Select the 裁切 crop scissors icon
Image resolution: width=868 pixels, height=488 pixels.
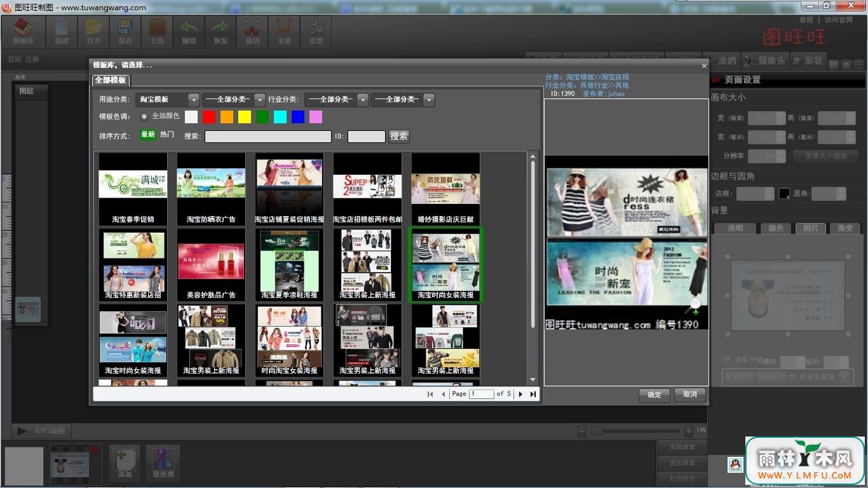pyautogui.click(x=252, y=30)
